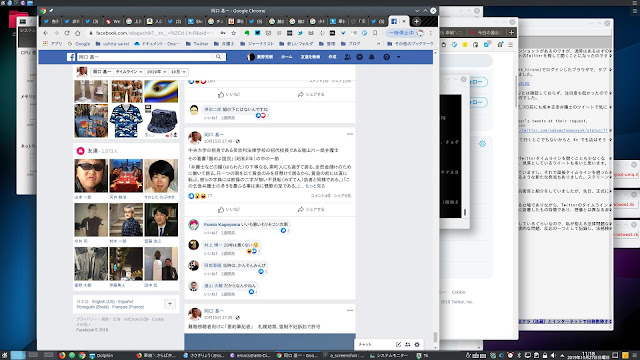Open the camouflage shirt photo thumbnail

click(x=126, y=120)
